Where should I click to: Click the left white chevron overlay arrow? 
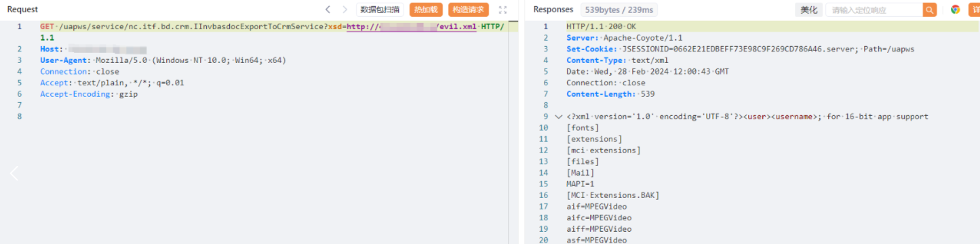pyautogui.click(x=14, y=174)
